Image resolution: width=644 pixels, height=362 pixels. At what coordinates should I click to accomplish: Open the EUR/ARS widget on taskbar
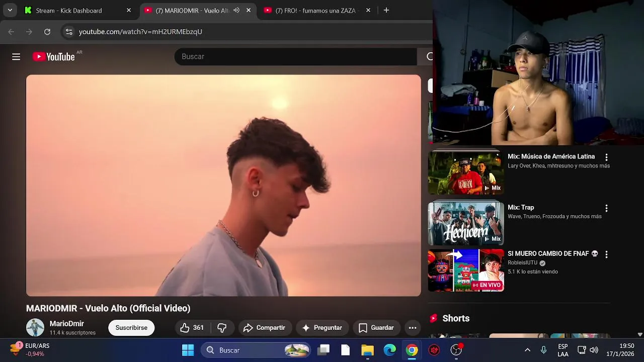click(x=30, y=350)
